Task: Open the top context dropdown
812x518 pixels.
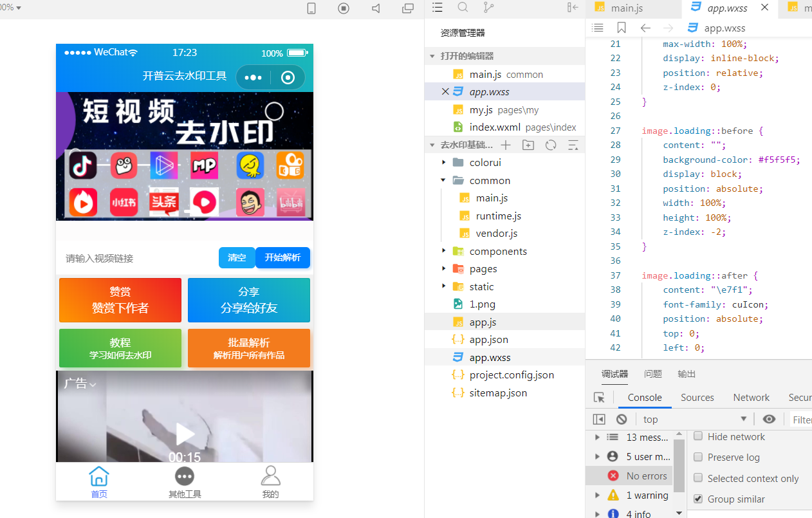Action: 694,419
